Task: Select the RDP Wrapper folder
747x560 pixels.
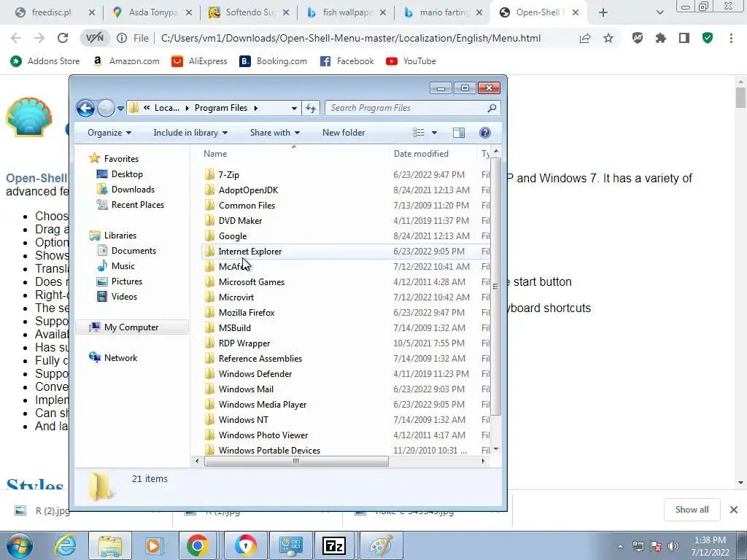Action: [x=244, y=343]
